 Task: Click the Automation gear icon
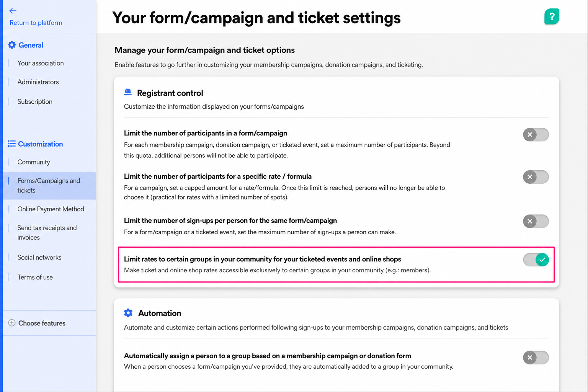(128, 313)
